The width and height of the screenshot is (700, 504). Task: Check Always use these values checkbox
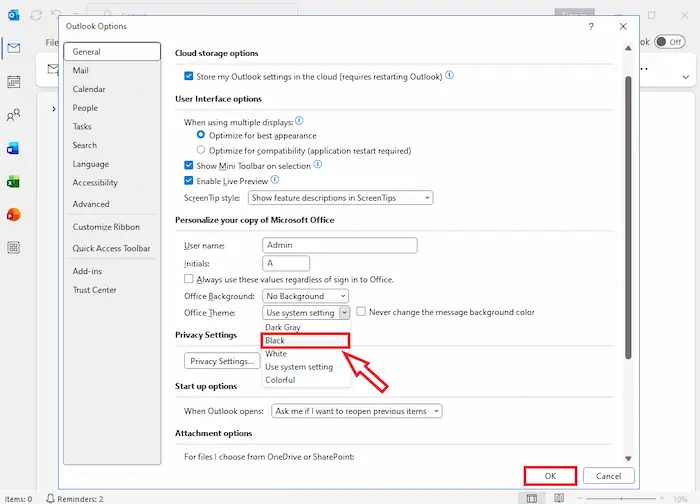coord(188,279)
